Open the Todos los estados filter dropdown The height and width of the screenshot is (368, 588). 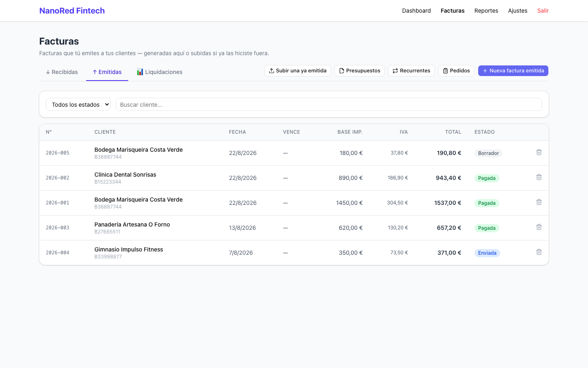click(x=78, y=104)
